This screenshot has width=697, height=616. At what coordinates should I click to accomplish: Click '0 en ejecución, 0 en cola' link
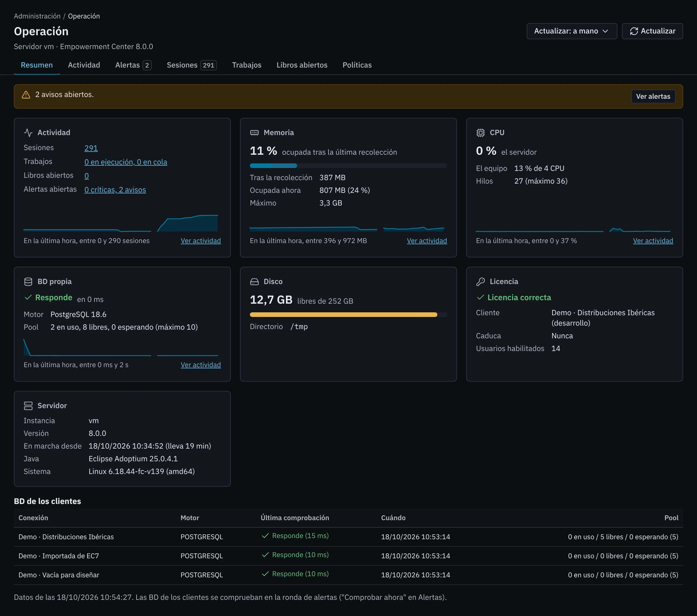click(126, 162)
